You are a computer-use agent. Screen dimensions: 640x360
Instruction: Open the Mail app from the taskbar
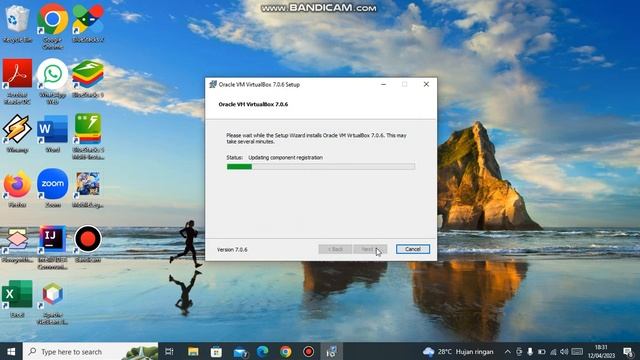(240, 351)
